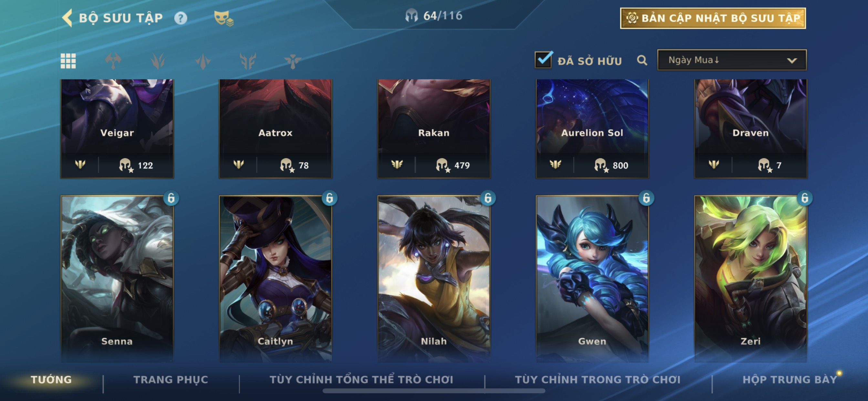Open the help question mark icon

[181, 18]
